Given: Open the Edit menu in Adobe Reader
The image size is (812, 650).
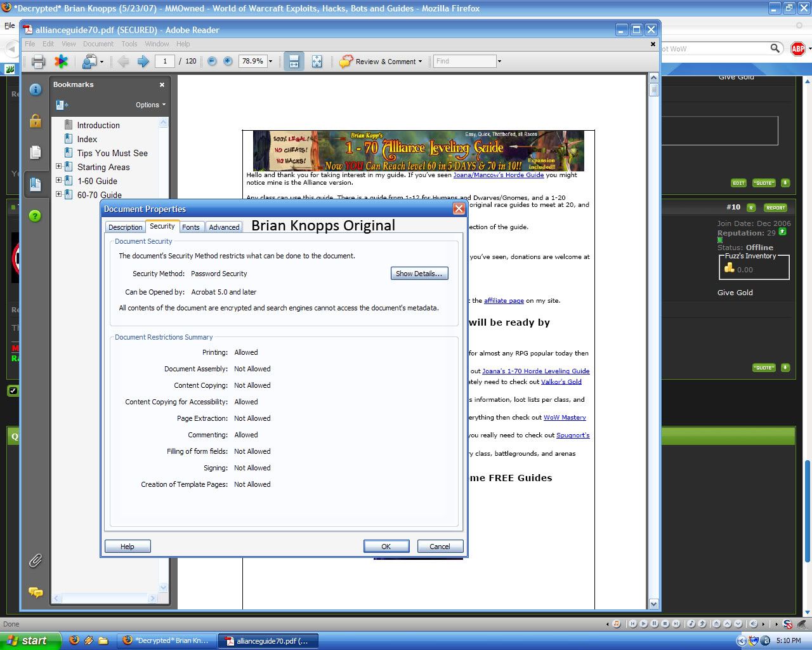Looking at the screenshot, I should tap(48, 44).
